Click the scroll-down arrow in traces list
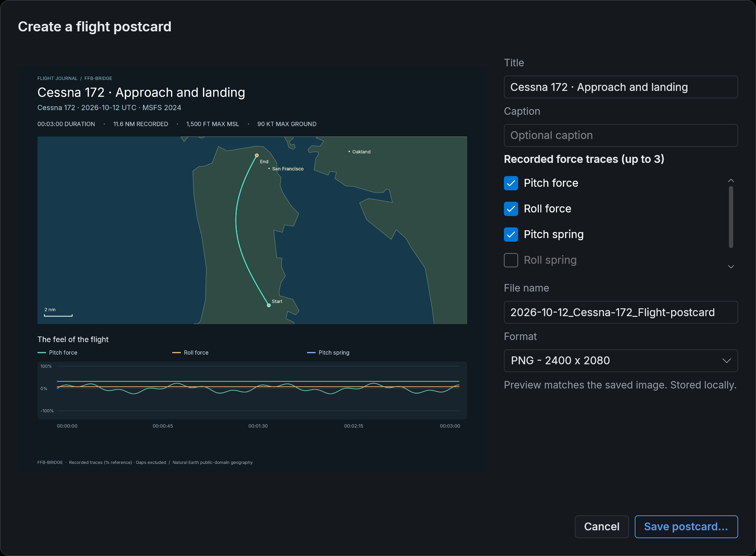The width and height of the screenshot is (756, 556). click(731, 267)
